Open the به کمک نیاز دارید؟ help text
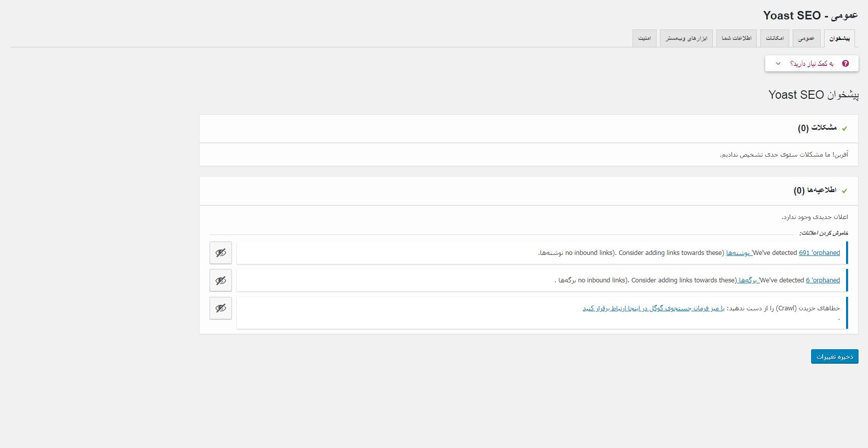Screen dimensions: 868x448 pyautogui.click(x=812, y=63)
